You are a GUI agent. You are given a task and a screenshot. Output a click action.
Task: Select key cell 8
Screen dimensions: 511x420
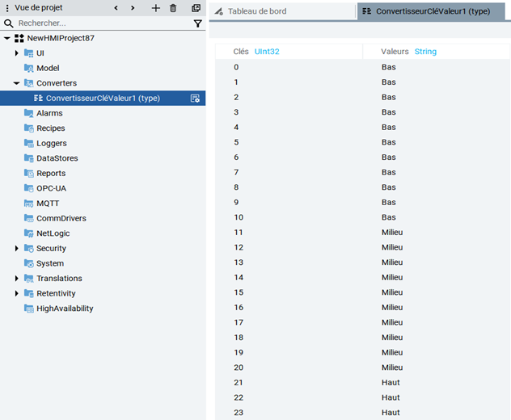coord(236,187)
